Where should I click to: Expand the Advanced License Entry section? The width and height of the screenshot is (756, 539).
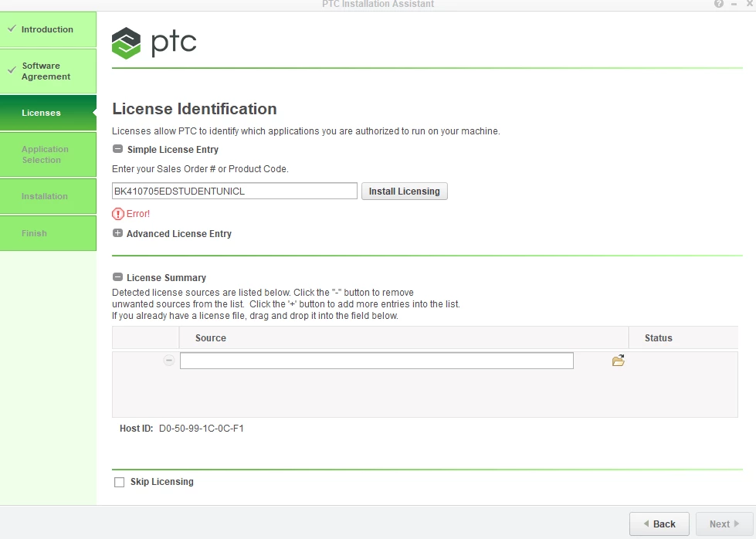click(x=117, y=233)
